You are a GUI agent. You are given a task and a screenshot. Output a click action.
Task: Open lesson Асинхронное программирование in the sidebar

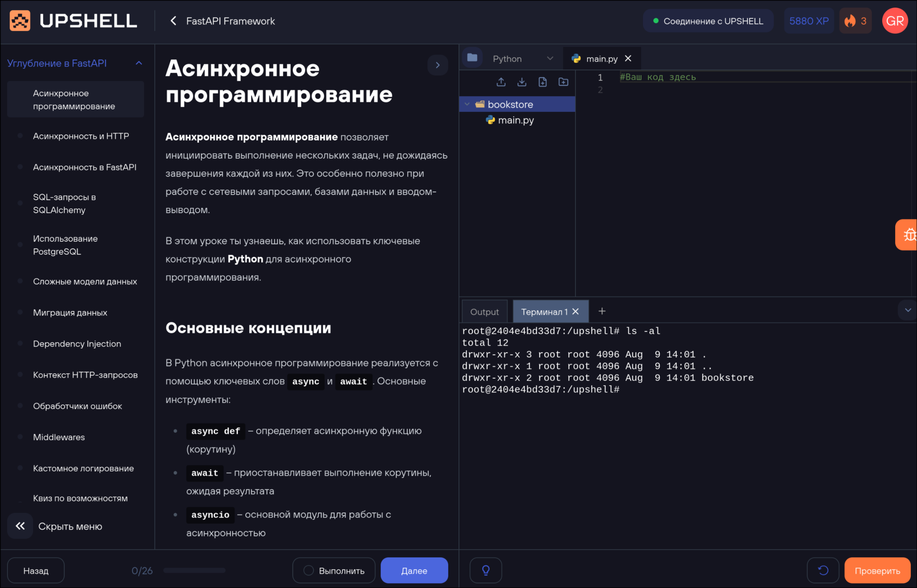tap(76, 99)
